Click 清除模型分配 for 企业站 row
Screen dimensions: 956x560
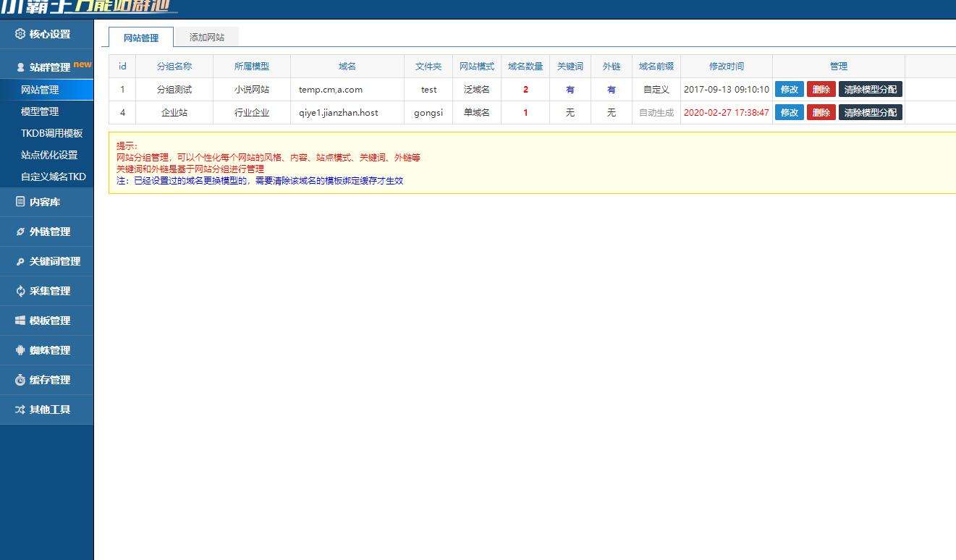[x=871, y=112]
